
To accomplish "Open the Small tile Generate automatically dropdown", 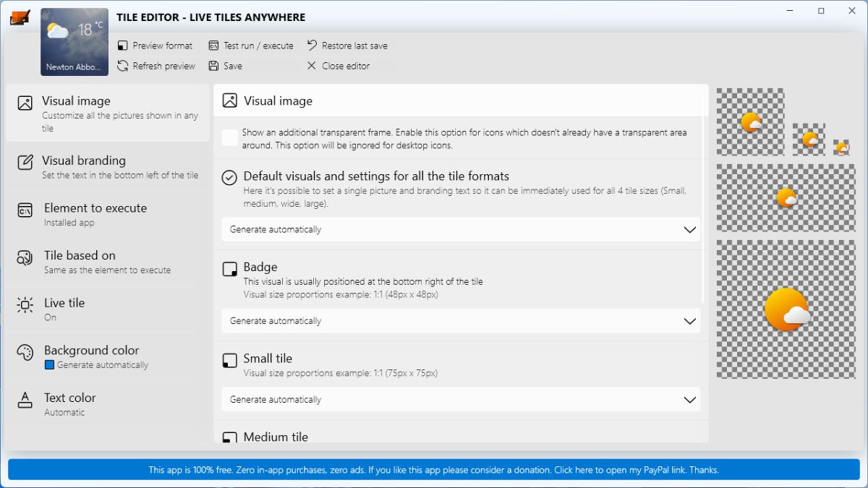I will click(x=460, y=399).
